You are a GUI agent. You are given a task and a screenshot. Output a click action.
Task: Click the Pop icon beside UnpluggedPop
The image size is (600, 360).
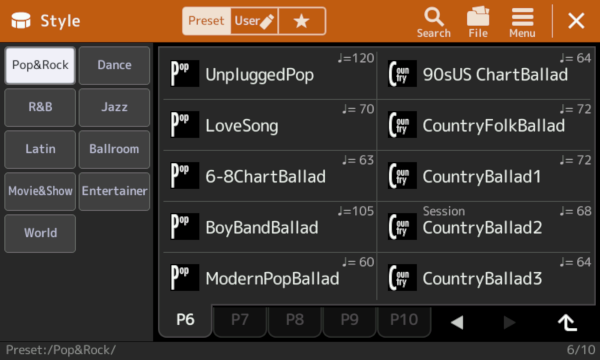click(184, 73)
